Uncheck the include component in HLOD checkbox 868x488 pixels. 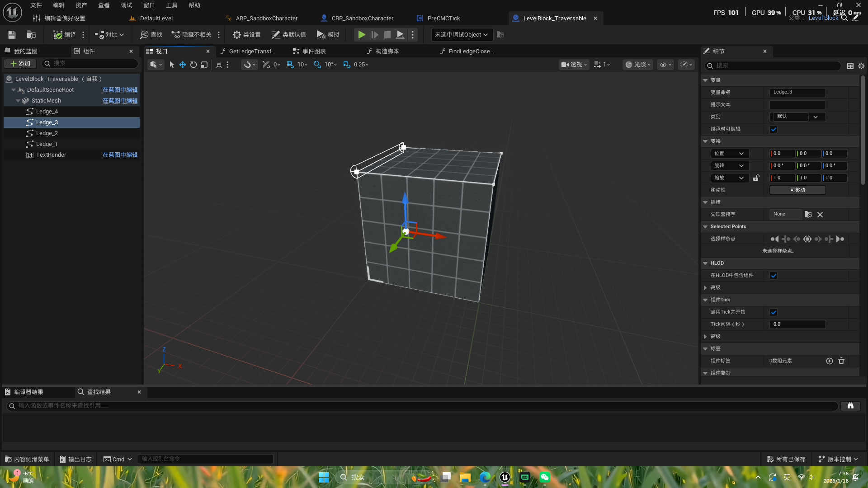tap(774, 276)
